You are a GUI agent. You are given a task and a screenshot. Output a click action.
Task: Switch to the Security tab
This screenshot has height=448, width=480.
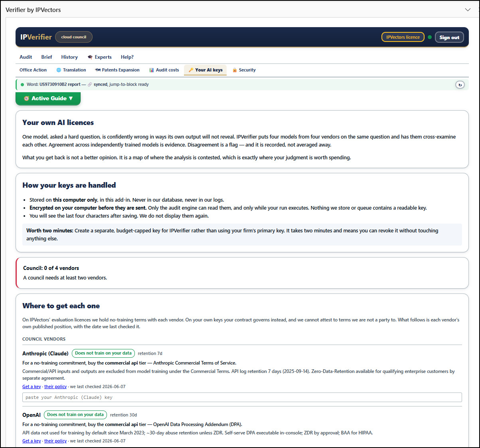pyautogui.click(x=244, y=70)
